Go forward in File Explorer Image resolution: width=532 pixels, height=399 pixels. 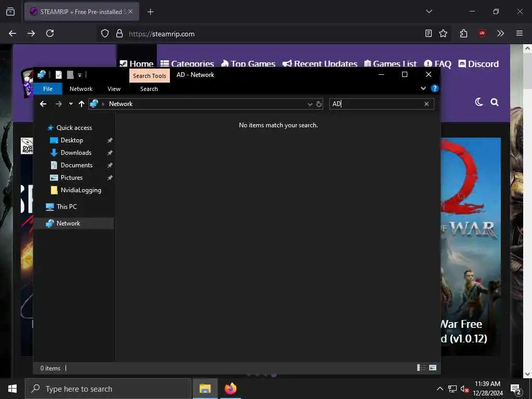(x=58, y=104)
